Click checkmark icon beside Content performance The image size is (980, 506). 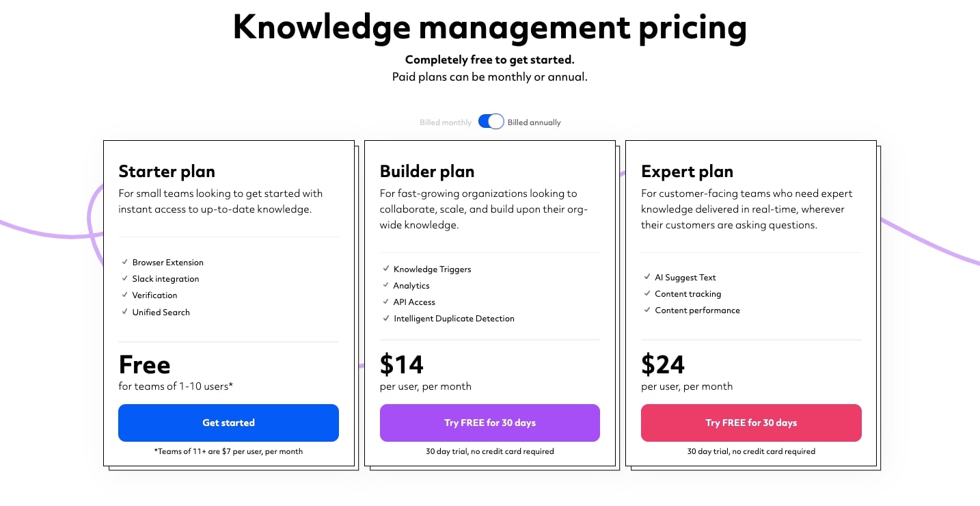click(x=647, y=310)
